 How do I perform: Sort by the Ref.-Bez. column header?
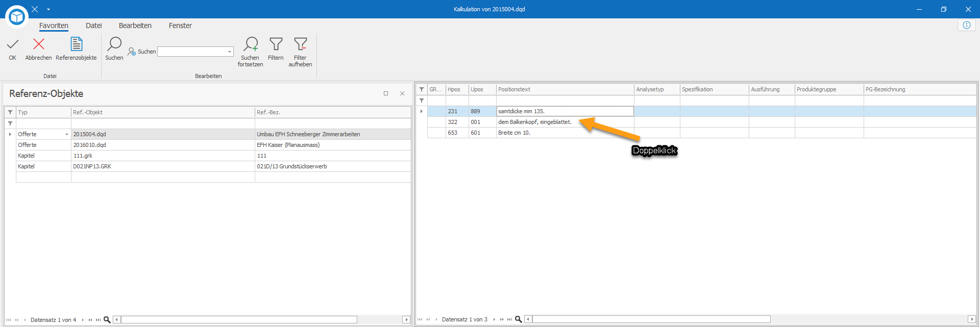coord(333,112)
